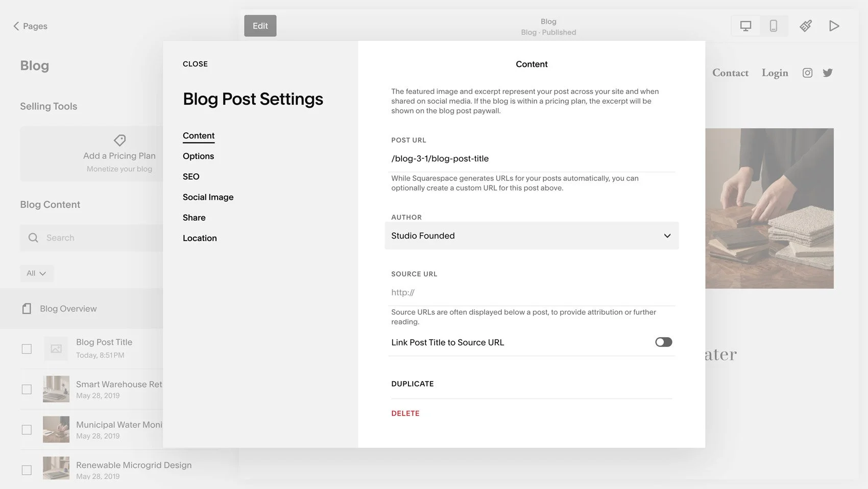Click the Source URL input field
The image size is (868, 489).
tap(532, 293)
